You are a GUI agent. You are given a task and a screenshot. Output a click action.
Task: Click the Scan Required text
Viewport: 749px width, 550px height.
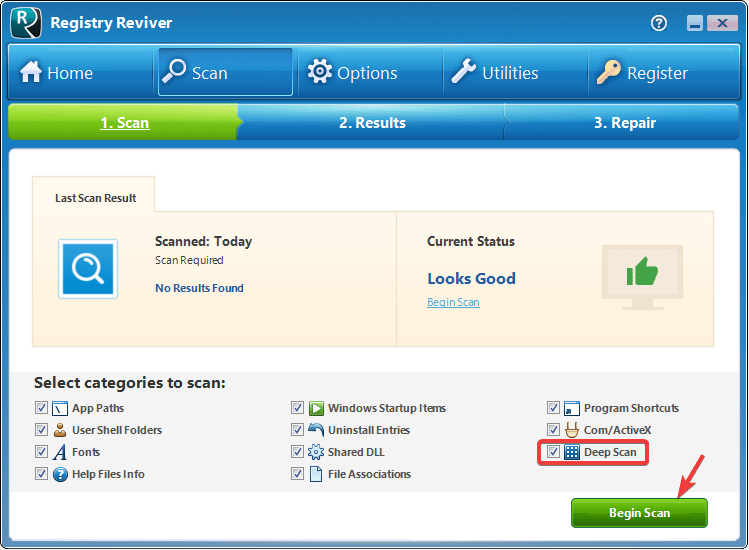tap(189, 260)
